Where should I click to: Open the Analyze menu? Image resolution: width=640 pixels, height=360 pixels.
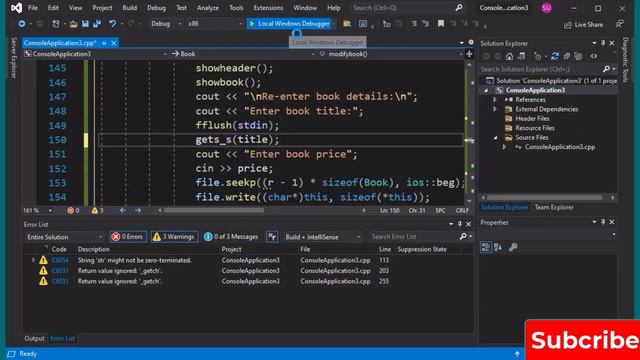pyautogui.click(x=208, y=8)
